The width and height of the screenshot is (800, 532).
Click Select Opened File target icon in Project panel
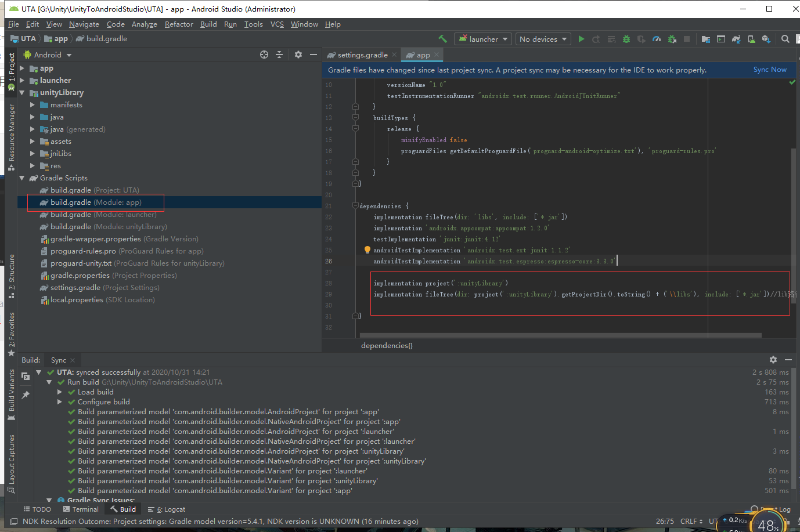264,55
